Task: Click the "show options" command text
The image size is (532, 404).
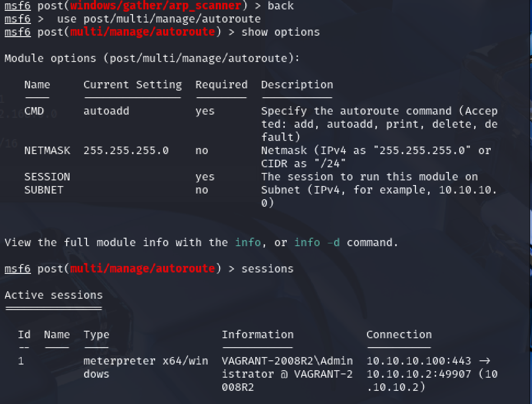Action: point(281,32)
